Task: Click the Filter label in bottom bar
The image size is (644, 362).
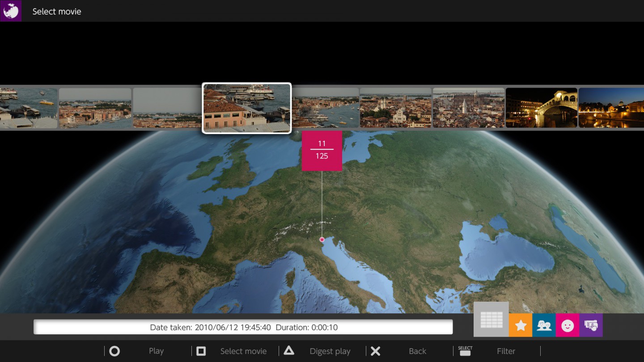Action: point(506,351)
